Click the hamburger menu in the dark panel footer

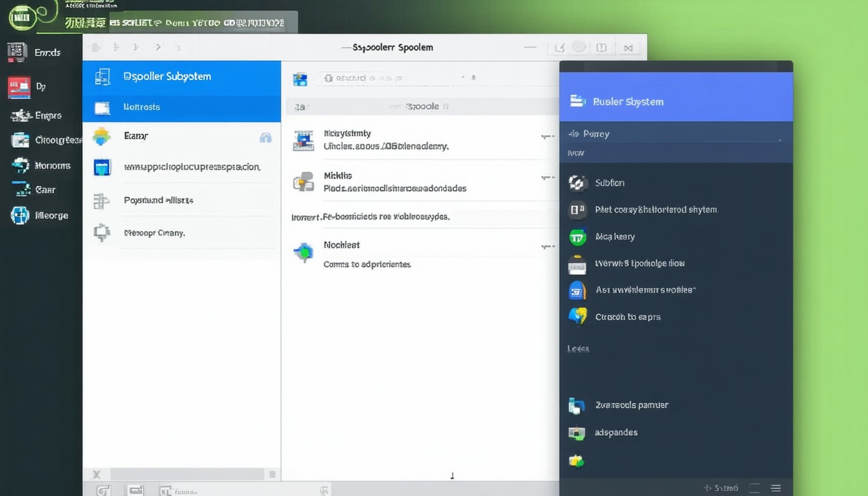776,488
